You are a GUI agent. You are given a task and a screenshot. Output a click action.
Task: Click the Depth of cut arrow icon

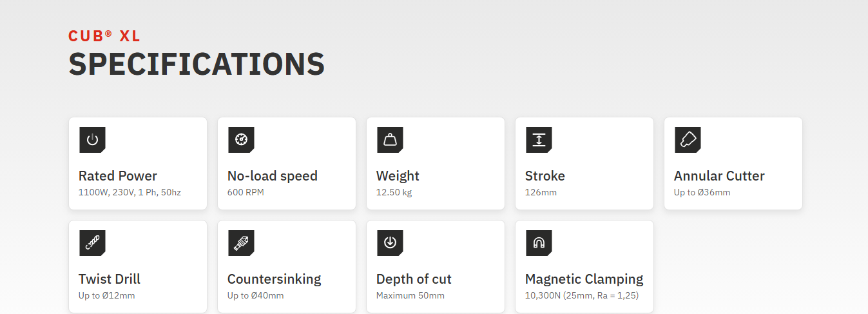(x=390, y=243)
